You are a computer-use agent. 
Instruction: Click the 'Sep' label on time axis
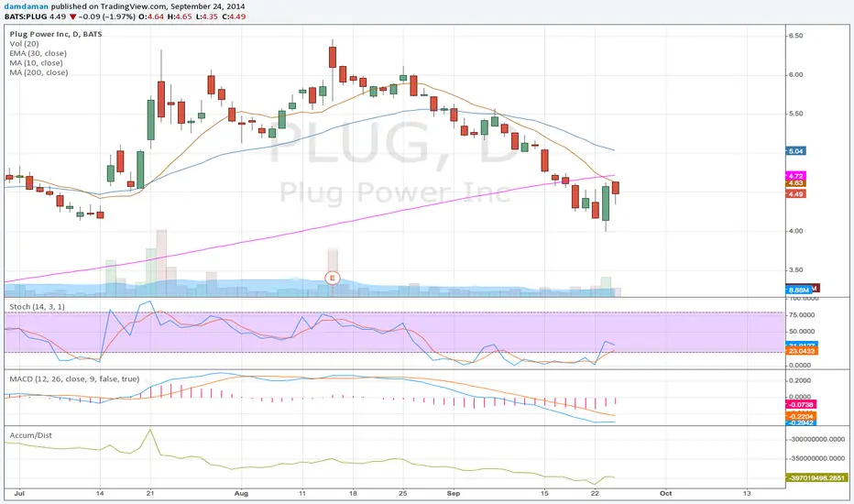[454, 493]
